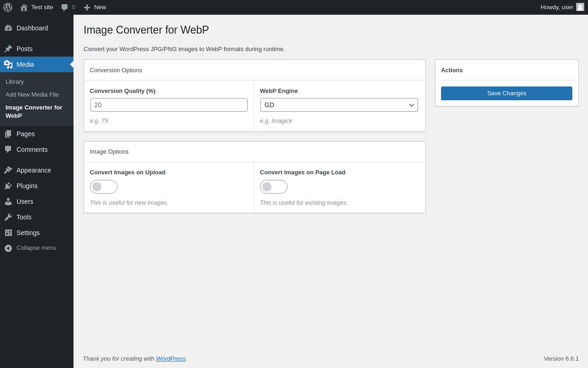This screenshot has width=588, height=368.
Task: Open the WebP Engine dropdown
Action: [339, 105]
